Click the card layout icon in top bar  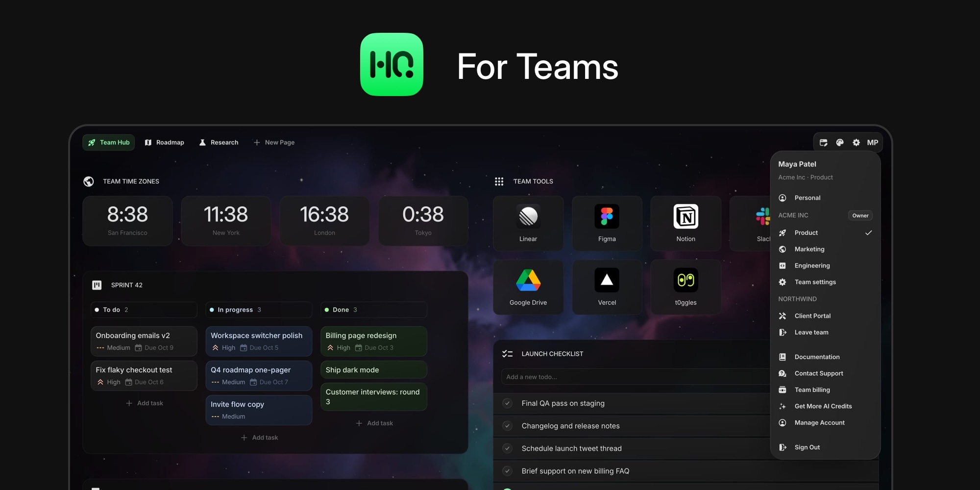(x=824, y=143)
